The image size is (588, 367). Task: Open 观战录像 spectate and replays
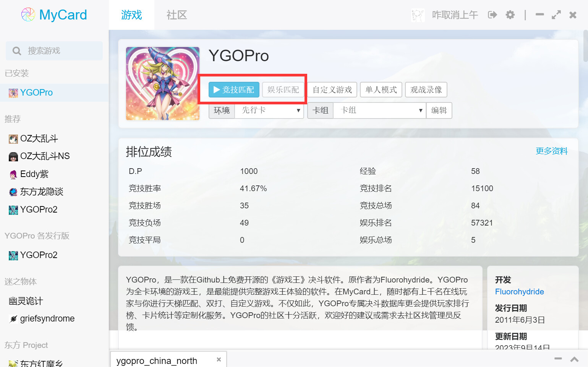coord(426,90)
